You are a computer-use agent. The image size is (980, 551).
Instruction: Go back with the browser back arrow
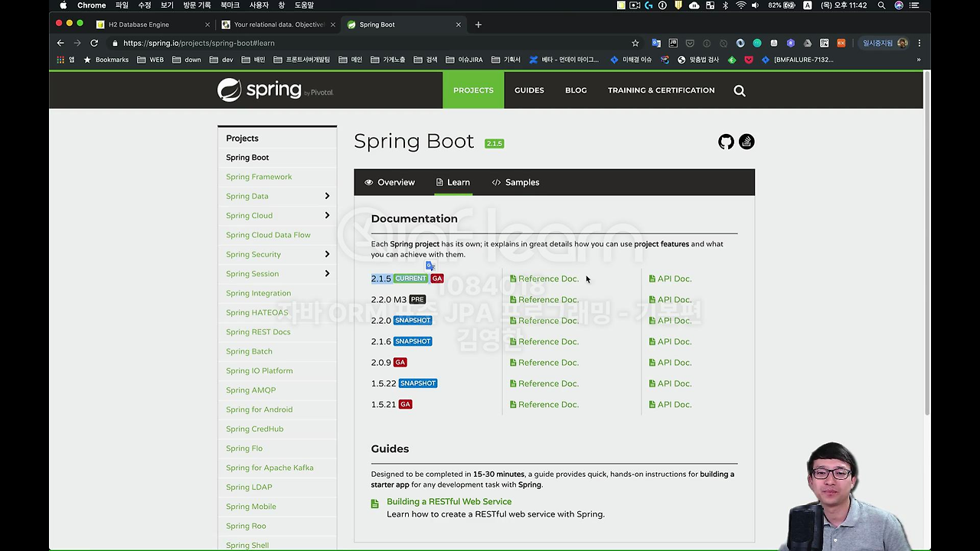60,43
